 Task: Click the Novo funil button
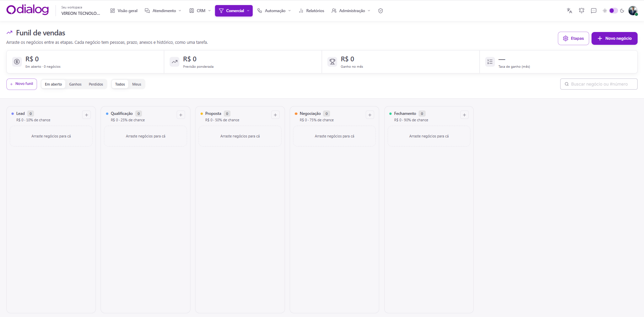click(22, 84)
